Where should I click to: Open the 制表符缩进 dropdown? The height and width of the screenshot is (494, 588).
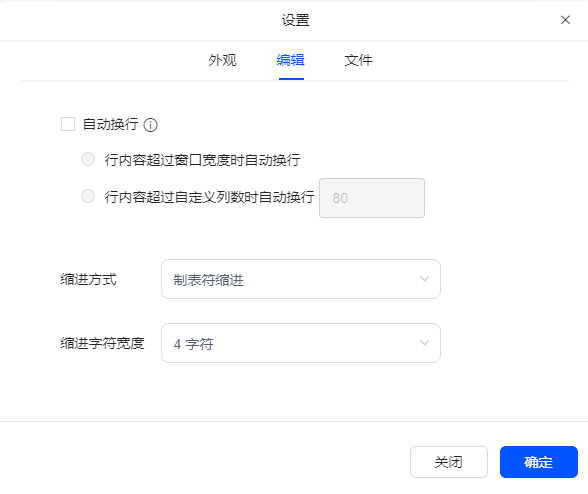point(301,279)
